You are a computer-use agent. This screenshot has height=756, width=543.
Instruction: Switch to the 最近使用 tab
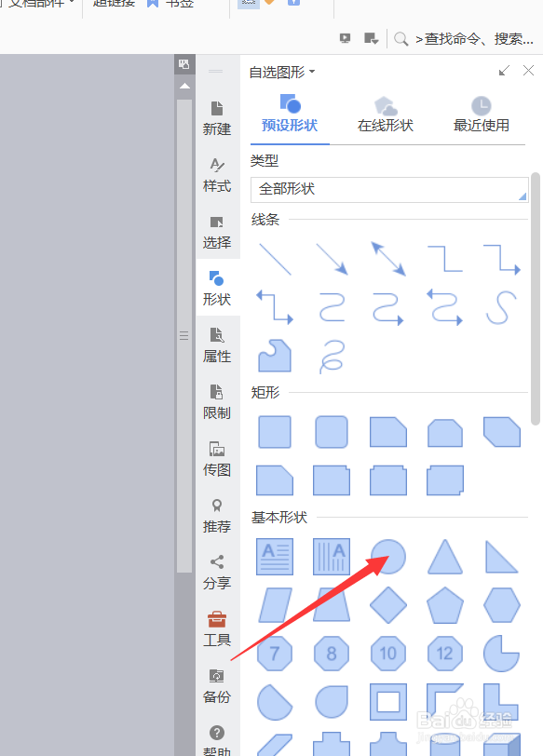tap(482, 115)
